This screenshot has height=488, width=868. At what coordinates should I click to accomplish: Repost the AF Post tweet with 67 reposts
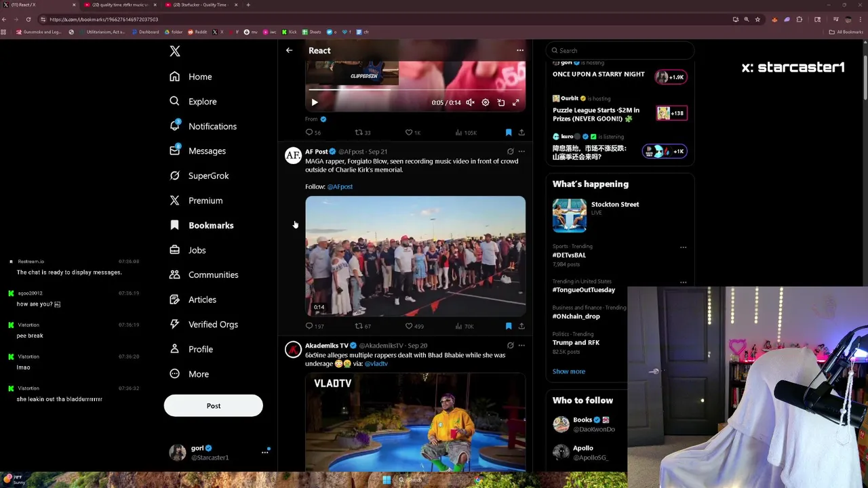(363, 326)
